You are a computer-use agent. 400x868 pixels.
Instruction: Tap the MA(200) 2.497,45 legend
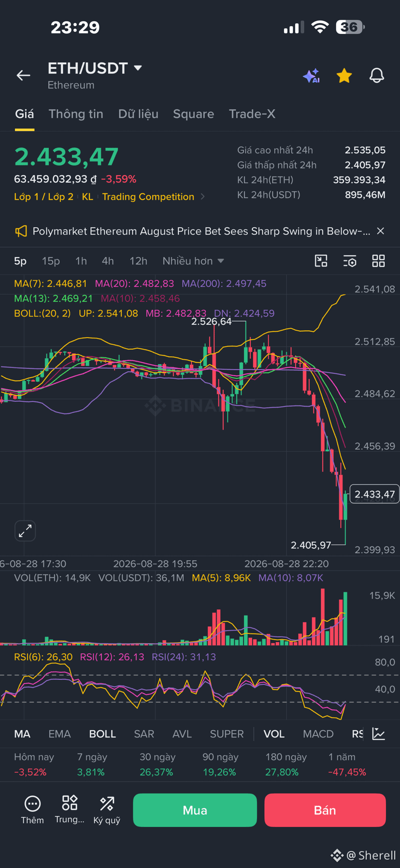[224, 283]
